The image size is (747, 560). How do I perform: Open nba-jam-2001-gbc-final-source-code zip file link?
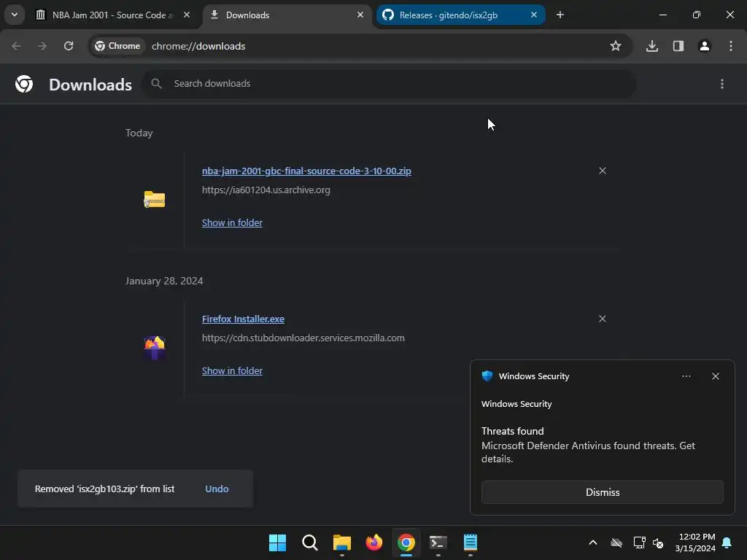[x=306, y=171]
